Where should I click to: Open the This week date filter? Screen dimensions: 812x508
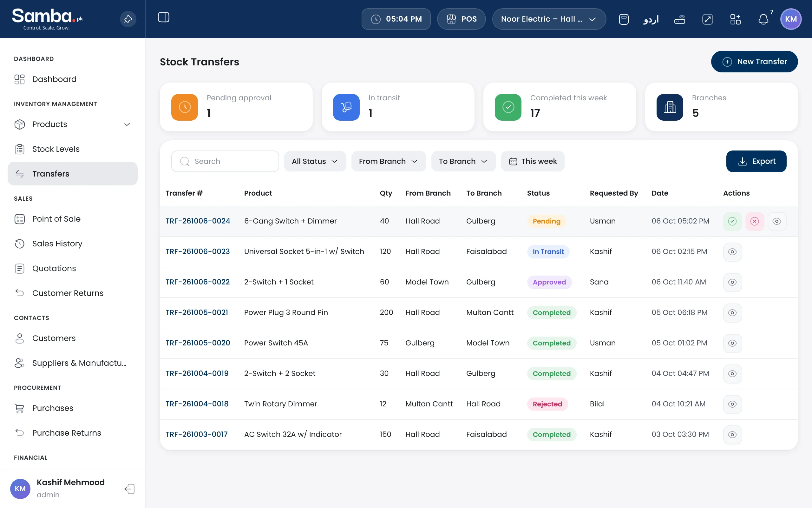click(x=533, y=161)
